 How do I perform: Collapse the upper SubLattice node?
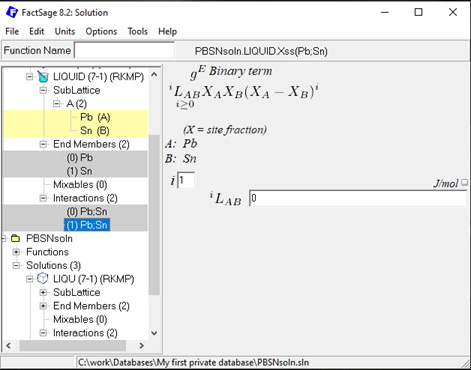pyautogui.click(x=43, y=90)
